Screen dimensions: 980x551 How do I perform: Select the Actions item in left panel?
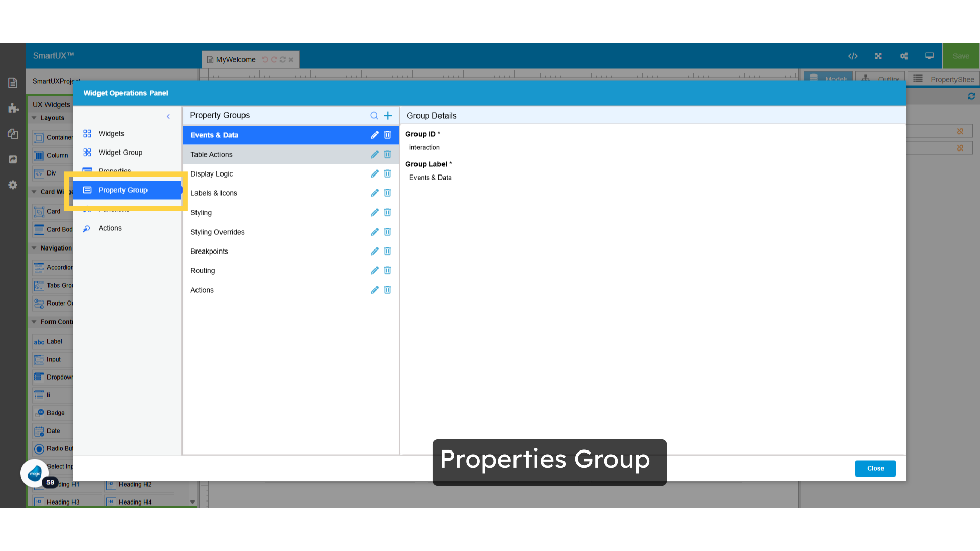[x=110, y=228]
